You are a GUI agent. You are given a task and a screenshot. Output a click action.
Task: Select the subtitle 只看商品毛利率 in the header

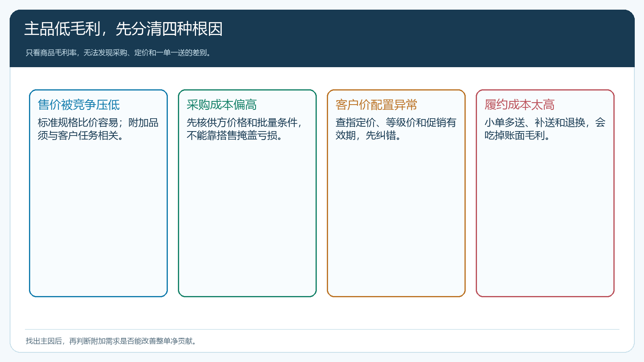tap(51, 53)
